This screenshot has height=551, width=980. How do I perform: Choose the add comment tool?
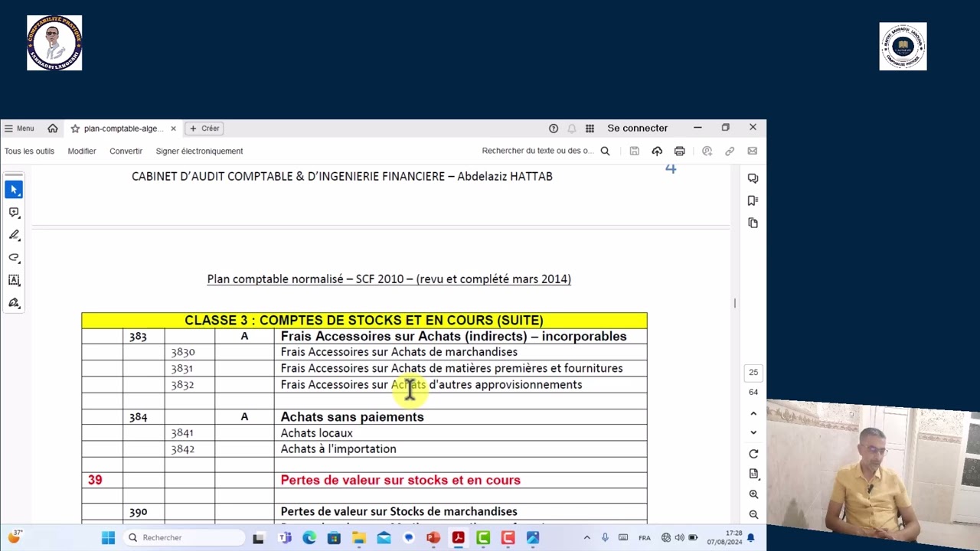pyautogui.click(x=14, y=212)
